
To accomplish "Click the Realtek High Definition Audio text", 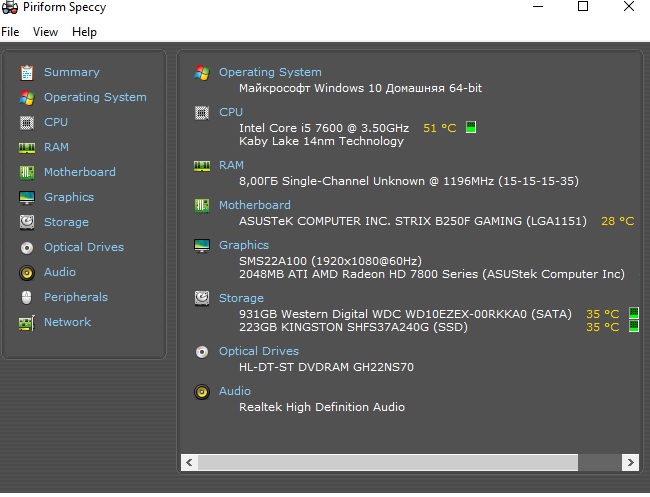I will 322,407.
